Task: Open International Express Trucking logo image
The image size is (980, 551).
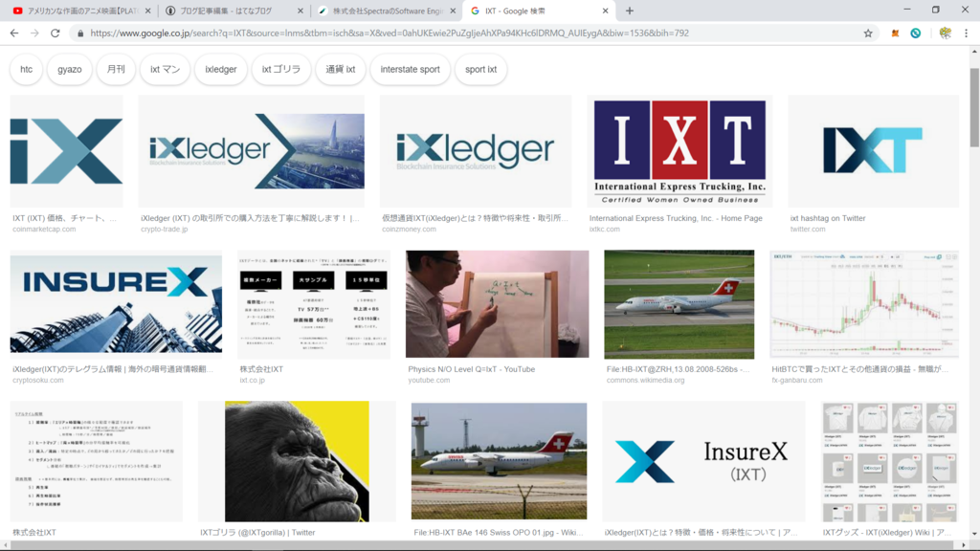Action: click(679, 151)
